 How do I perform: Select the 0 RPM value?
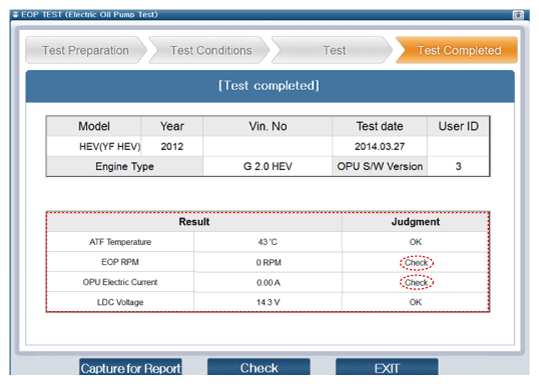[268, 263]
